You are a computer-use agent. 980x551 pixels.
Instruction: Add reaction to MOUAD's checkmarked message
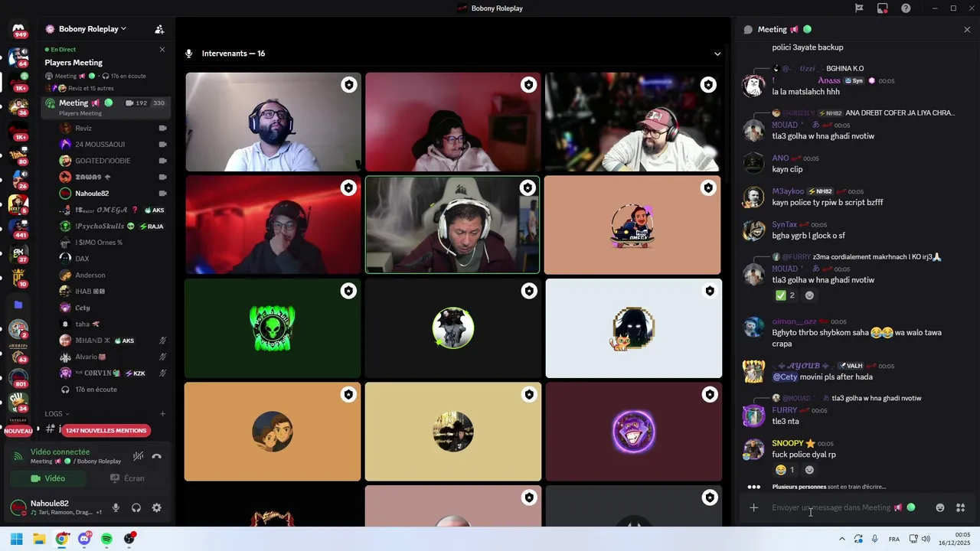[809, 295]
